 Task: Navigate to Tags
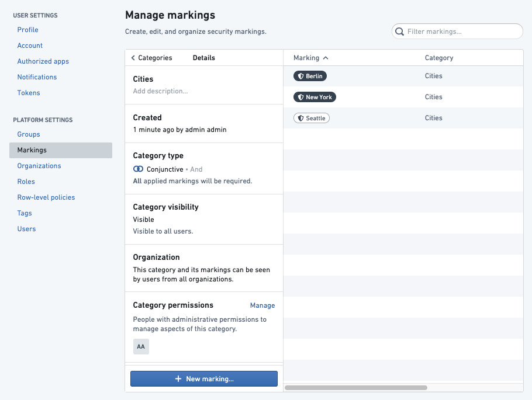tap(25, 213)
